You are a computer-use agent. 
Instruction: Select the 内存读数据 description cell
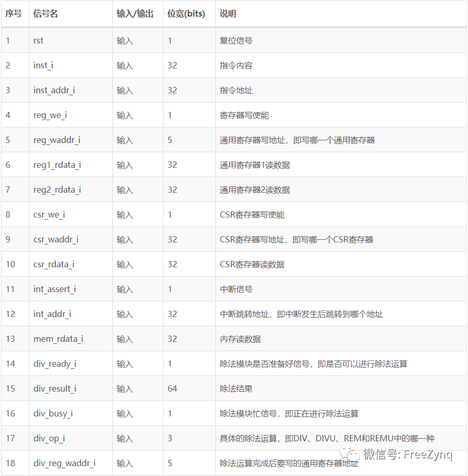tap(240, 339)
